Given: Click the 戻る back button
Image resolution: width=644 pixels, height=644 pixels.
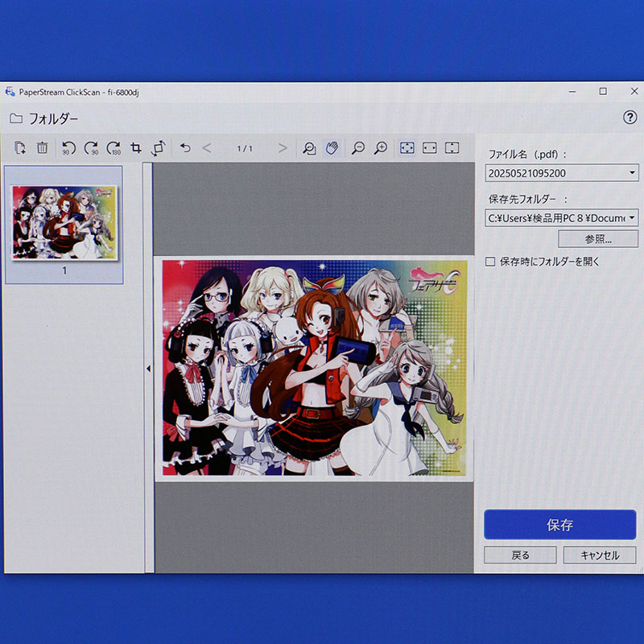Looking at the screenshot, I should [520, 555].
